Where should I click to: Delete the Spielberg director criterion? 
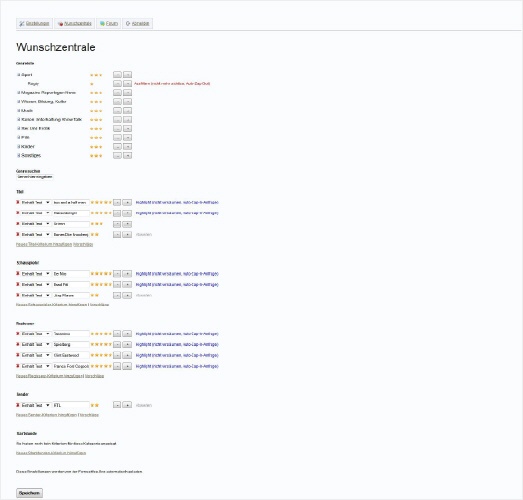click(18, 344)
